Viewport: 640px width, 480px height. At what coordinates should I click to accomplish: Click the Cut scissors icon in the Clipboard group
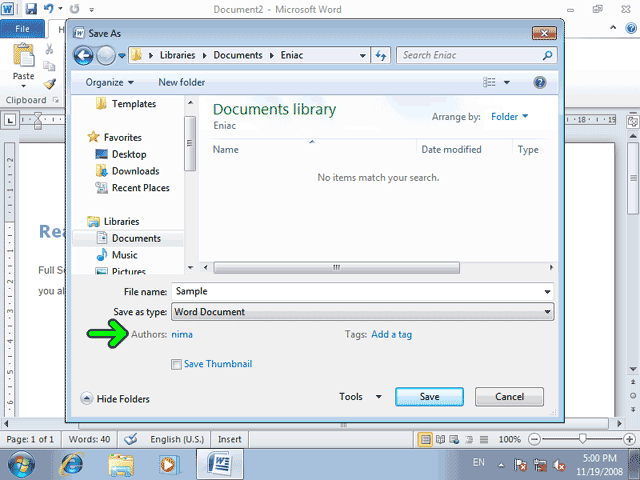(49, 49)
